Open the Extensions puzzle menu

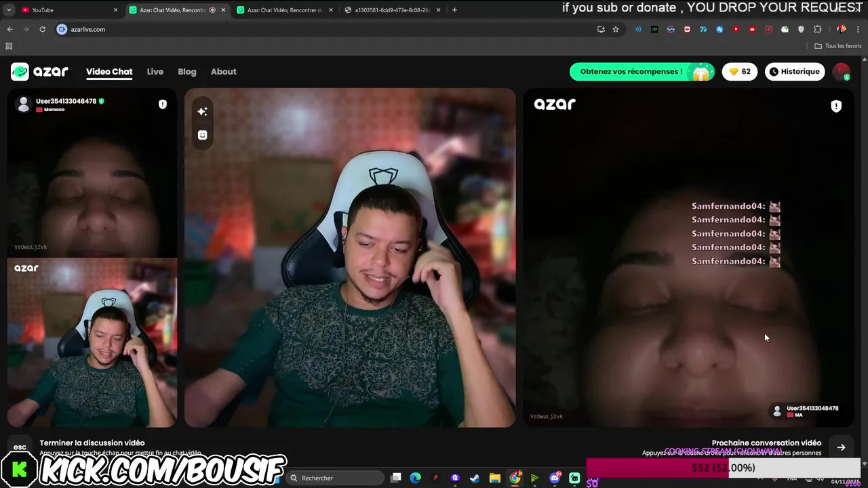(x=817, y=29)
